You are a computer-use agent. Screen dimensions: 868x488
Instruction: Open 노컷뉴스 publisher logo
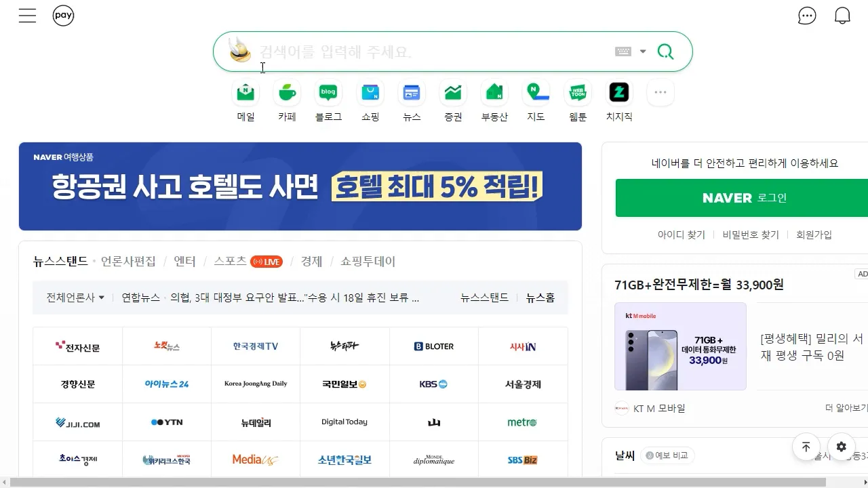[x=167, y=346]
